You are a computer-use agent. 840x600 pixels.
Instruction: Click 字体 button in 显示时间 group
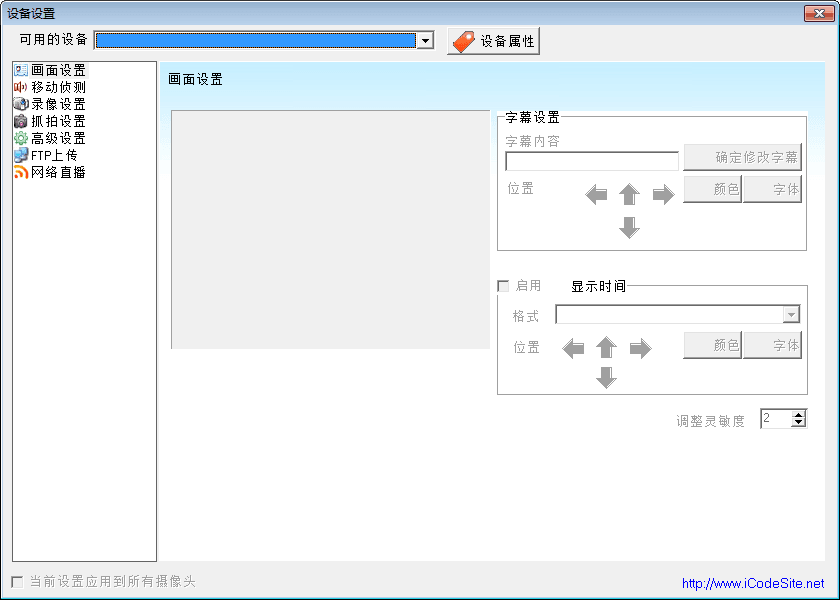(x=772, y=345)
